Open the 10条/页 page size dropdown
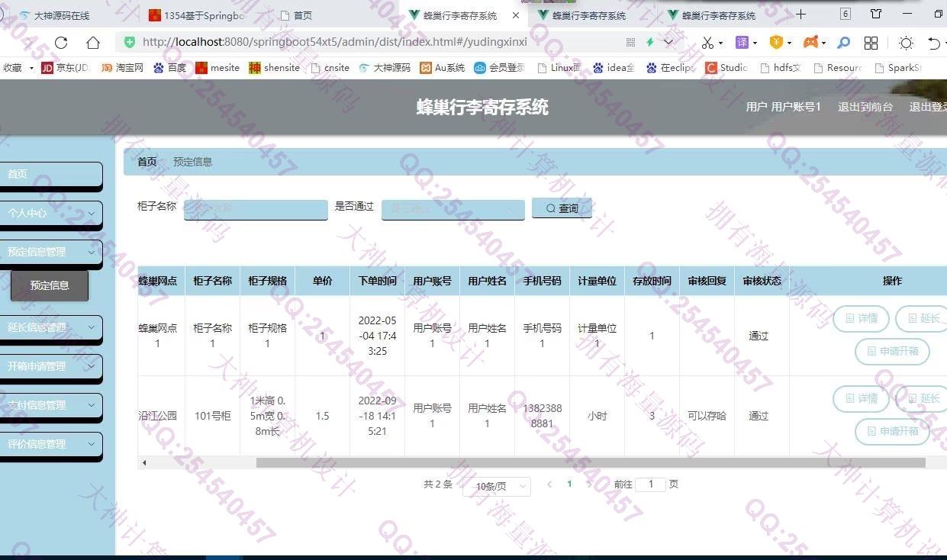Screen dimensions: 947x560 (x=496, y=486)
